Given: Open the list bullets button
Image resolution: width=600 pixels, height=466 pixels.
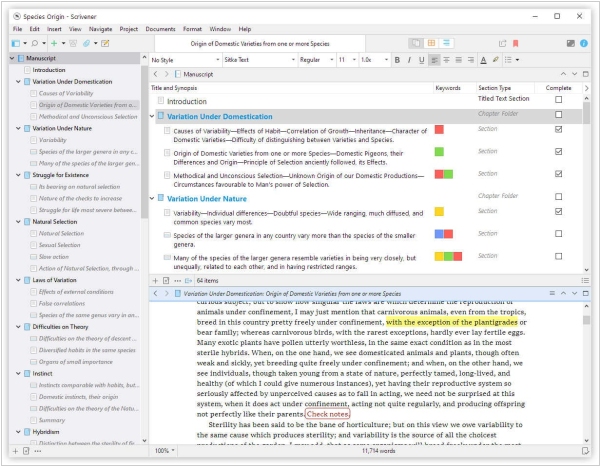Looking at the screenshot, I should tap(508, 60).
